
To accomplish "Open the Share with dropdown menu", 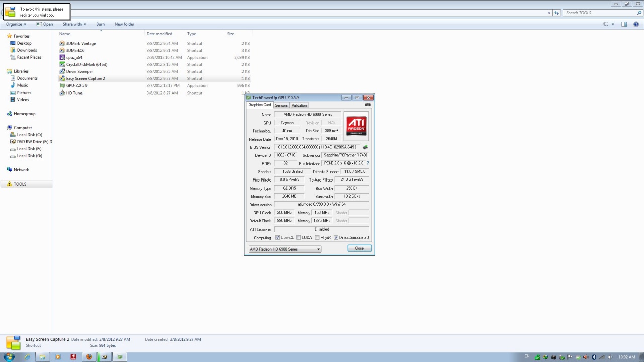I will coord(74,24).
